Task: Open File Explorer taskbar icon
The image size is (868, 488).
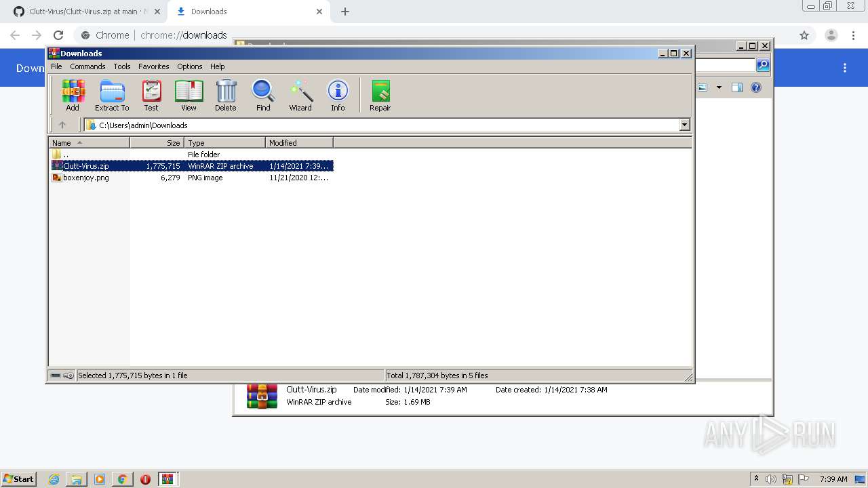Action: point(77,479)
